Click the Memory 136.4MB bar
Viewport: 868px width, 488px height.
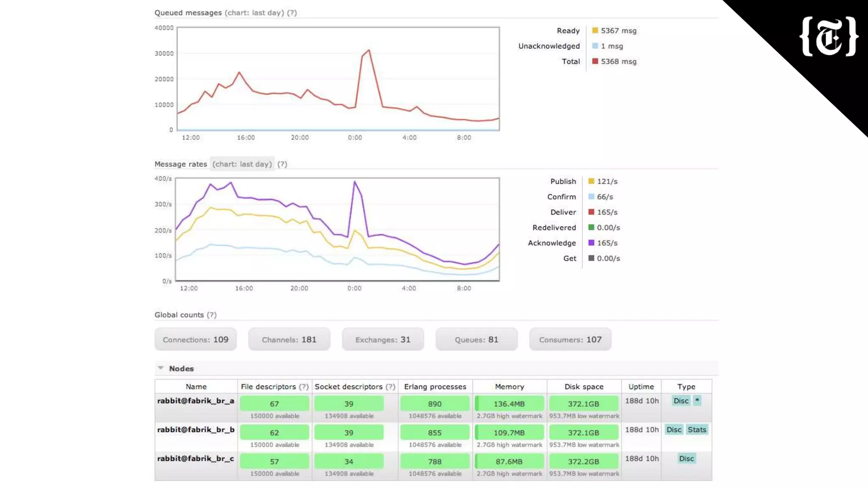509,404
